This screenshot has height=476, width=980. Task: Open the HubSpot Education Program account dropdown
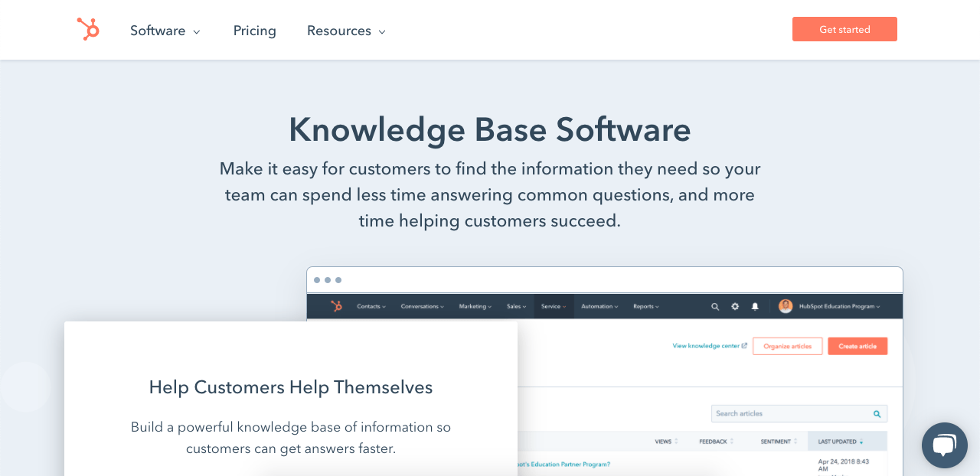pyautogui.click(x=840, y=306)
